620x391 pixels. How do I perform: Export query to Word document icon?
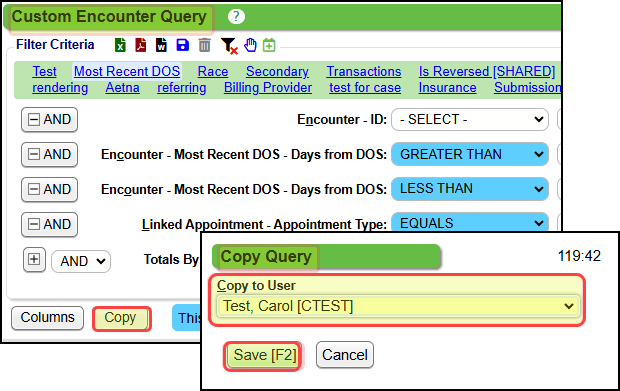pos(161,45)
